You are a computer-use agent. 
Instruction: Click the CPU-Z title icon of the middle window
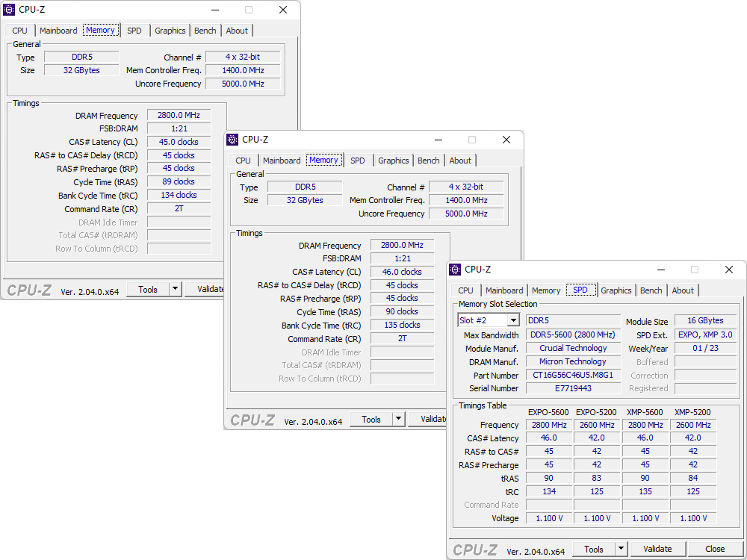coord(232,140)
